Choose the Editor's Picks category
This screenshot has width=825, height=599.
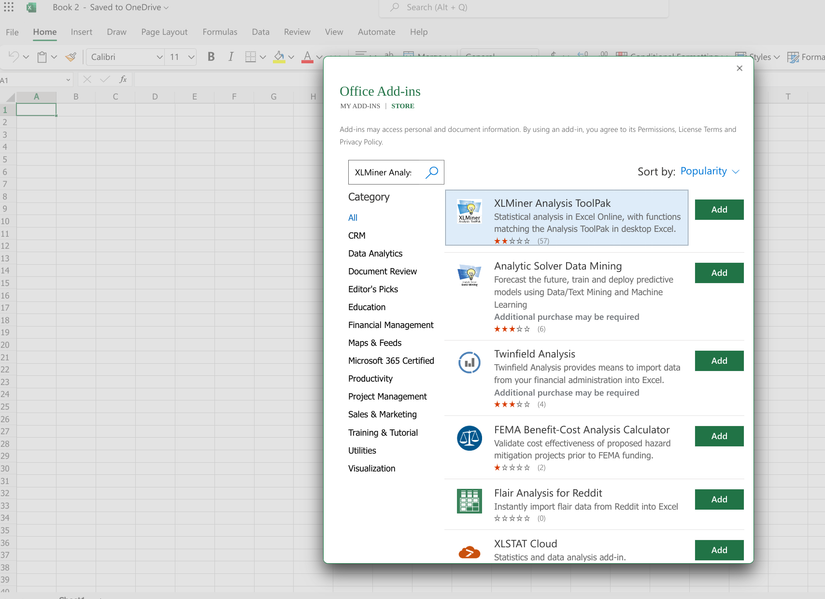point(373,289)
